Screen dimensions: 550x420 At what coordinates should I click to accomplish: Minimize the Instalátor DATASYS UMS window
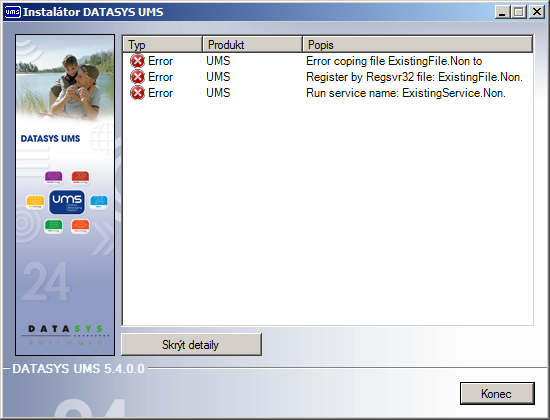pos(502,12)
